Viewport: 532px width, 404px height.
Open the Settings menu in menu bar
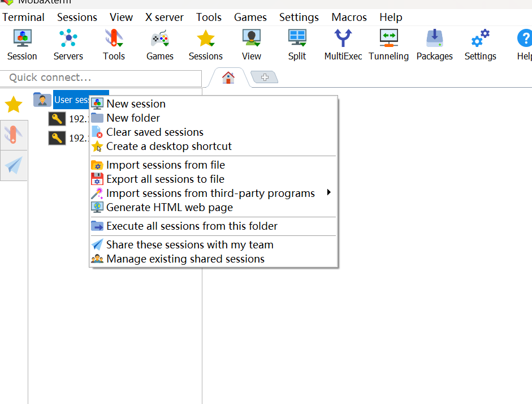click(299, 18)
